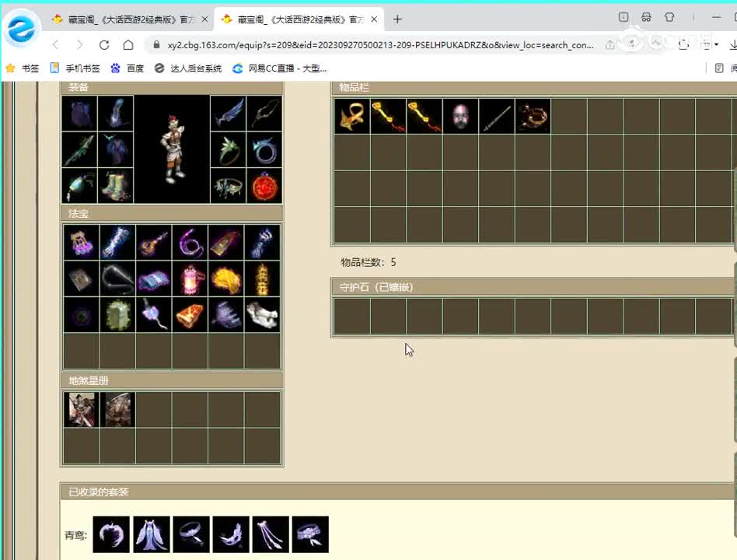
Task: Click the purple spiral whip 法宝
Action: pyautogui.click(x=190, y=242)
